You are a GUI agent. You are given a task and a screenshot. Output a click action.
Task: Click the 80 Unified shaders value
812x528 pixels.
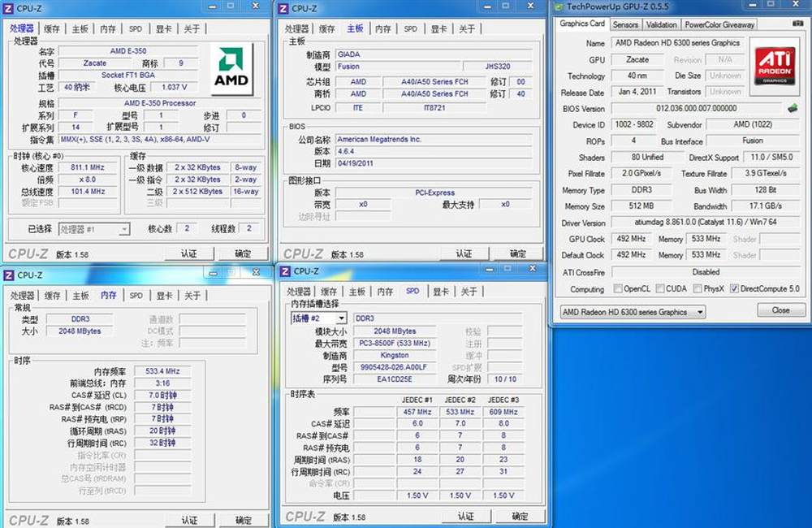click(647, 157)
